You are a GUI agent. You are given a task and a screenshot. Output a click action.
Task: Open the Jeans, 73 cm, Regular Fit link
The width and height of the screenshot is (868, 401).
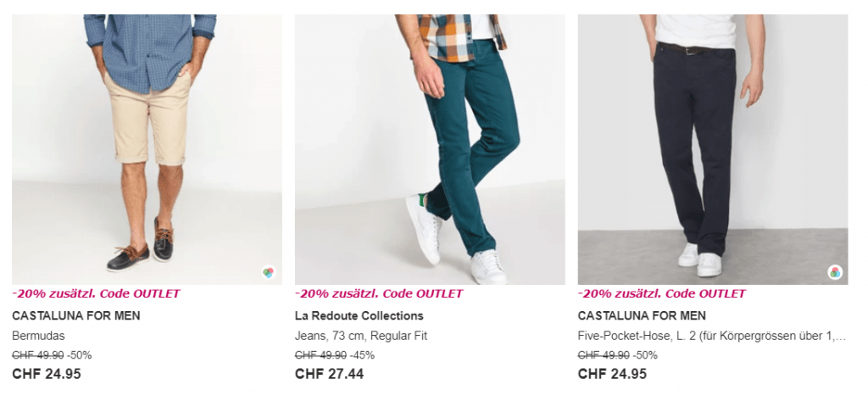[361, 336]
